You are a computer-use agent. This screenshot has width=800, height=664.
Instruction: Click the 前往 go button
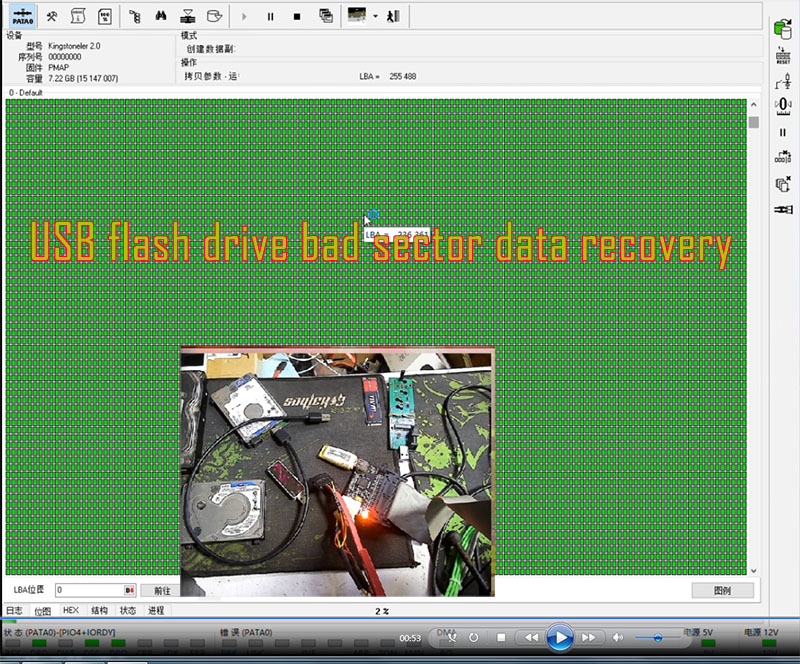coord(162,591)
